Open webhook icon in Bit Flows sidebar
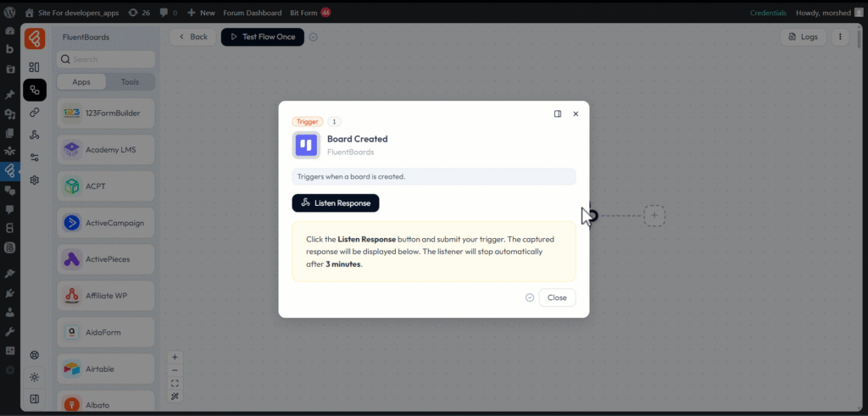 pyautogui.click(x=34, y=135)
